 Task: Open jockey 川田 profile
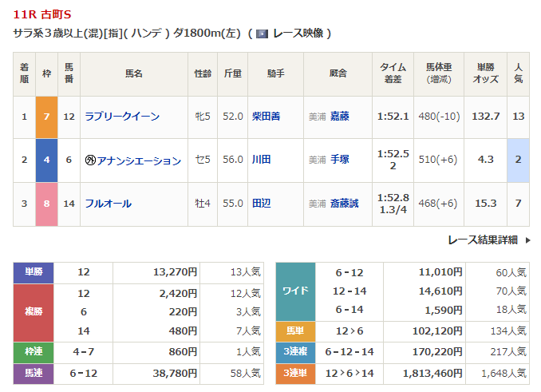click(261, 160)
